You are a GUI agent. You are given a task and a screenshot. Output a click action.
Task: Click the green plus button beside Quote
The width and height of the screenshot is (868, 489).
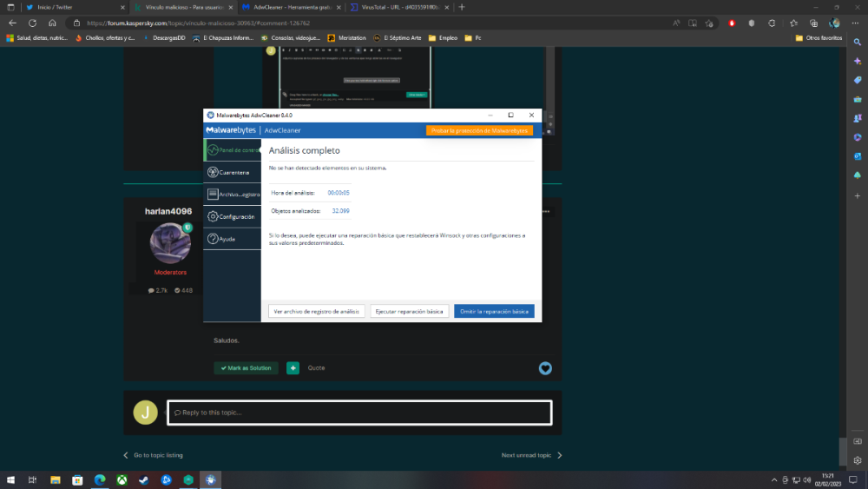pos(293,368)
